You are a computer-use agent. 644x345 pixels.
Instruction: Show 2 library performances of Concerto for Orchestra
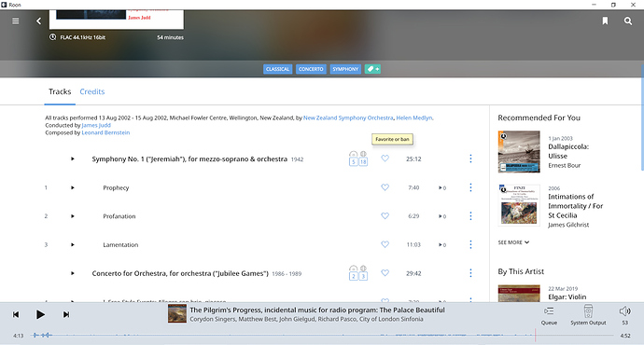[353, 273]
